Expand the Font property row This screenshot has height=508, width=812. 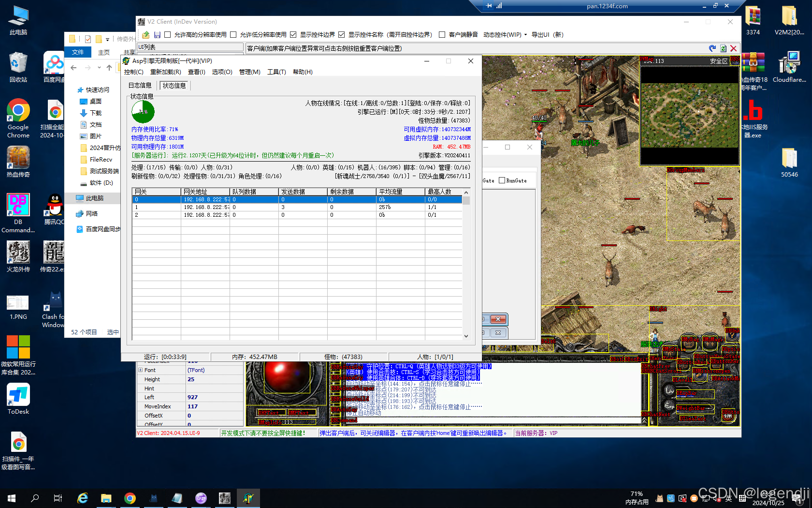141,370
